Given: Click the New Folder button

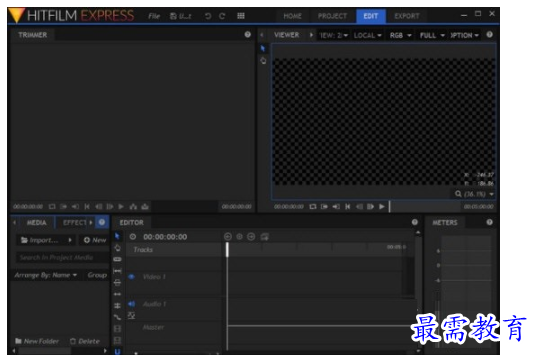Looking at the screenshot, I should click(37, 341).
